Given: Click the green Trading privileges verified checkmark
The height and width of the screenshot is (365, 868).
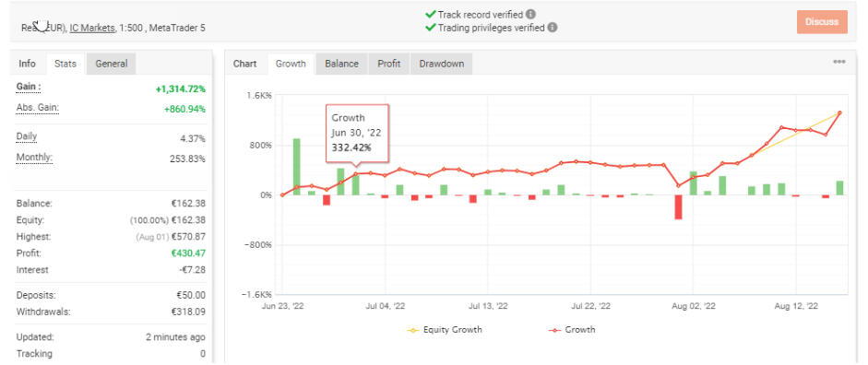Looking at the screenshot, I should click(x=430, y=27).
